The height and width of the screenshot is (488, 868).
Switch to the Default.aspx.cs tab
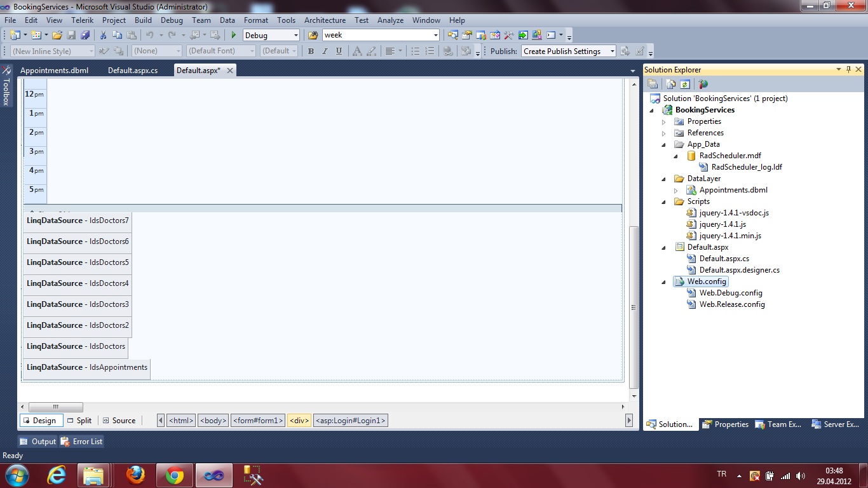click(133, 71)
